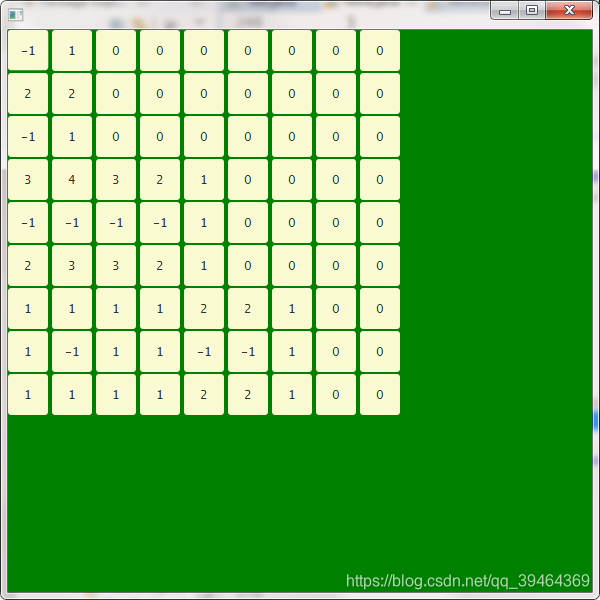Click the 0 tile in row 7, column 8
The width and height of the screenshot is (600, 600).
tap(336, 309)
